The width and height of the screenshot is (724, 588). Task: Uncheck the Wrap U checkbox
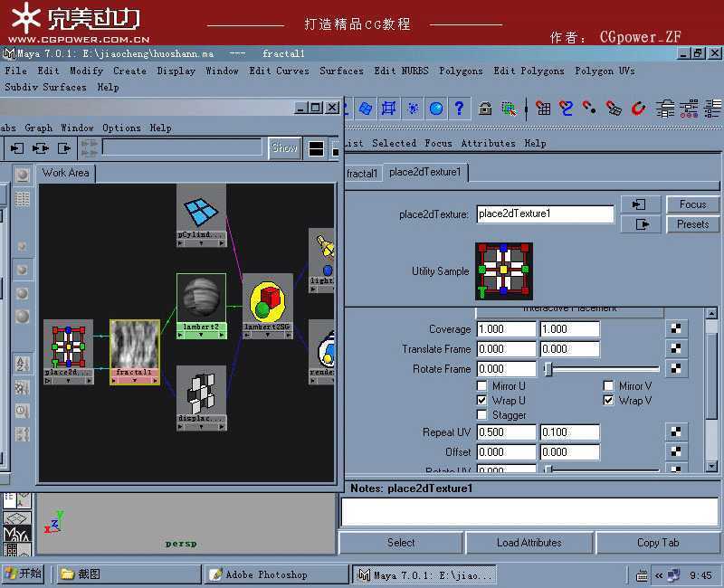point(481,400)
